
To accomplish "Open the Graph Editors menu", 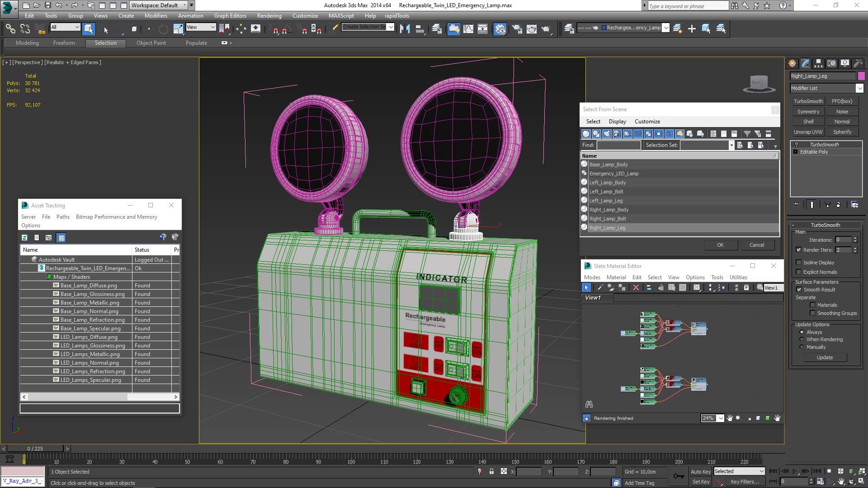I will tap(230, 15).
